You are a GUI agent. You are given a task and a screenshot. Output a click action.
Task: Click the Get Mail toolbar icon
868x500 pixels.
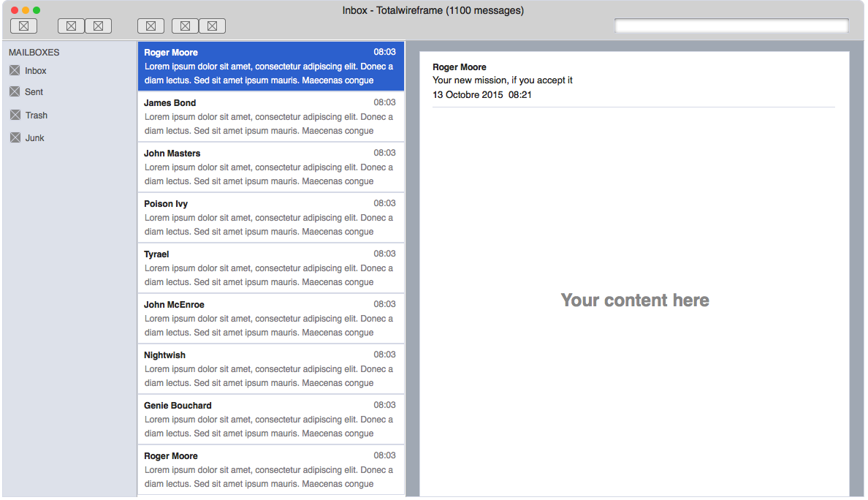pyautogui.click(x=23, y=26)
